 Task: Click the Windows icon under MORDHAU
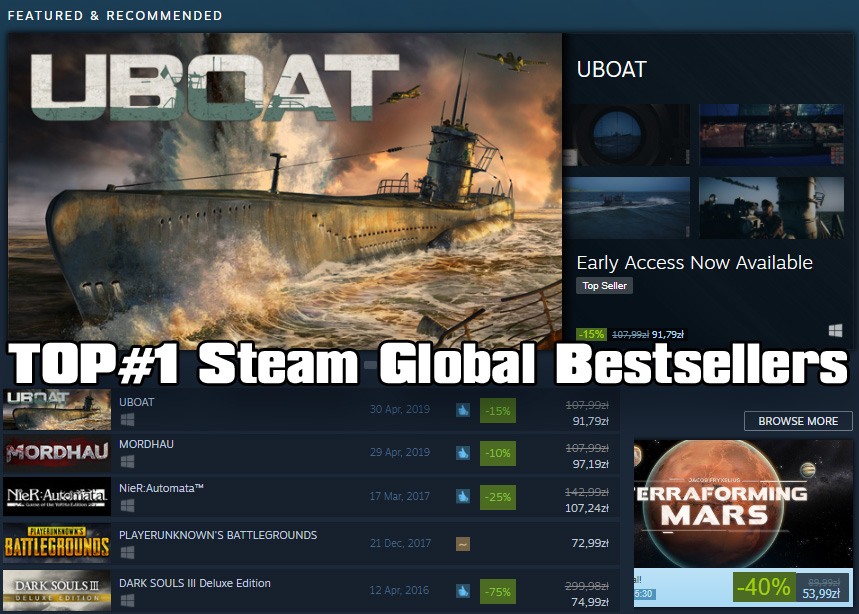127,462
